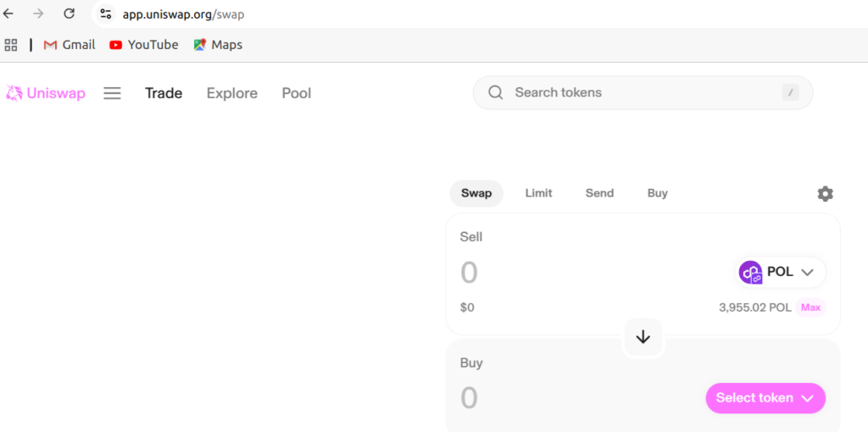Expand the POL token dropdown
The height and width of the screenshot is (432, 868).
pyautogui.click(x=780, y=272)
